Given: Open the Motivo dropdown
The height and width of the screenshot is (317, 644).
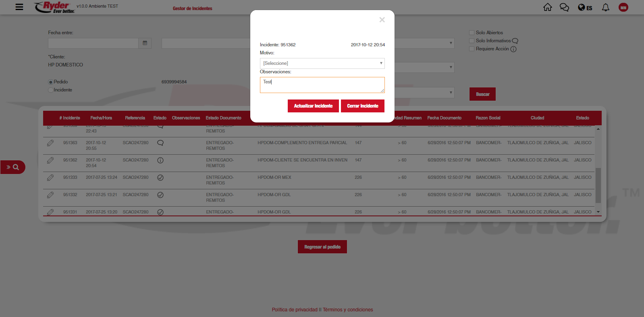Looking at the screenshot, I should click(x=322, y=63).
